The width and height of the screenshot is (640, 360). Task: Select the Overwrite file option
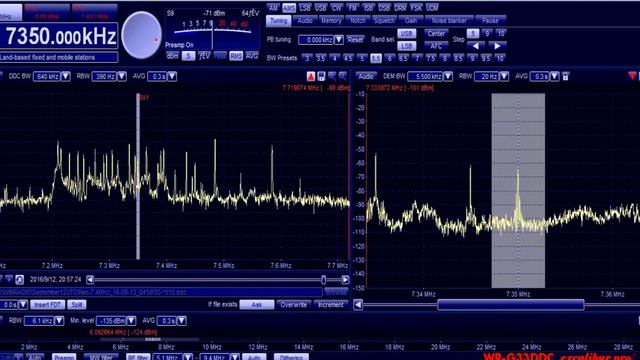(x=293, y=304)
